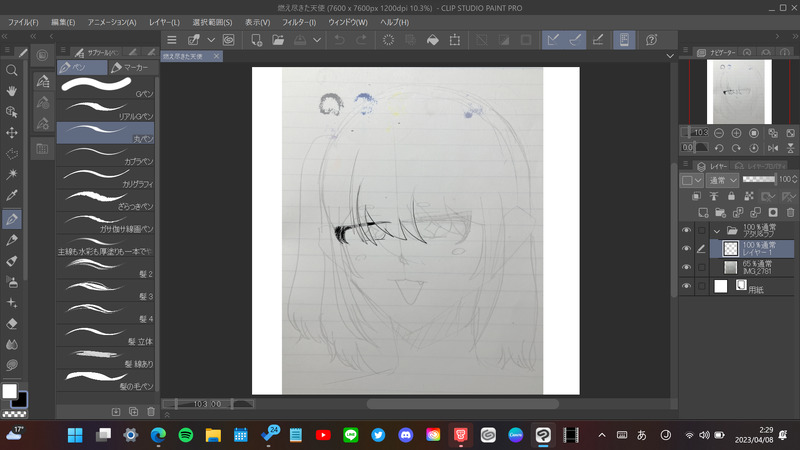
Task: Expand canvas tab list chevron
Action: 670,56
